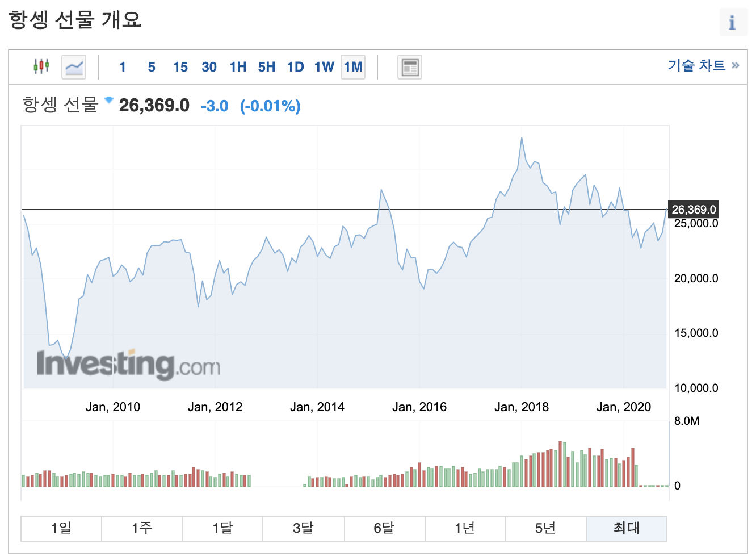The image size is (756, 560).
Task: Click the blue down-arrow price indicator
Action: [109, 100]
